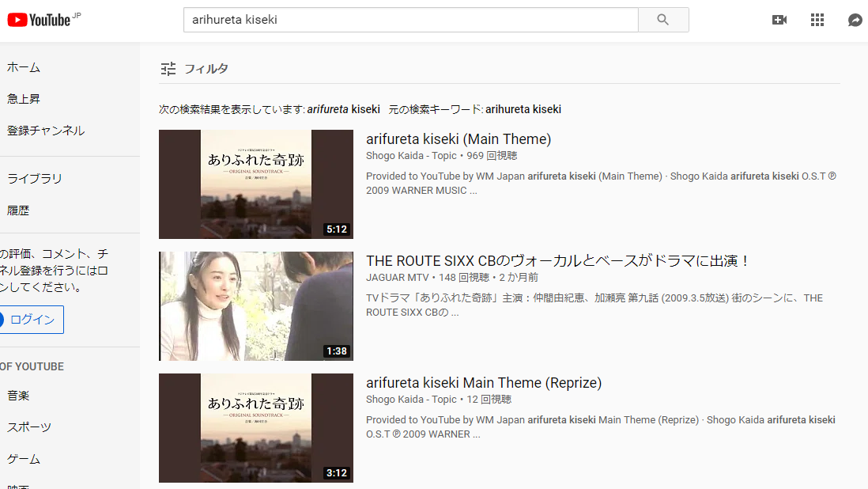868x489 pixels.
Task: Open 履歴 history in the sidebar
Action: (x=17, y=210)
